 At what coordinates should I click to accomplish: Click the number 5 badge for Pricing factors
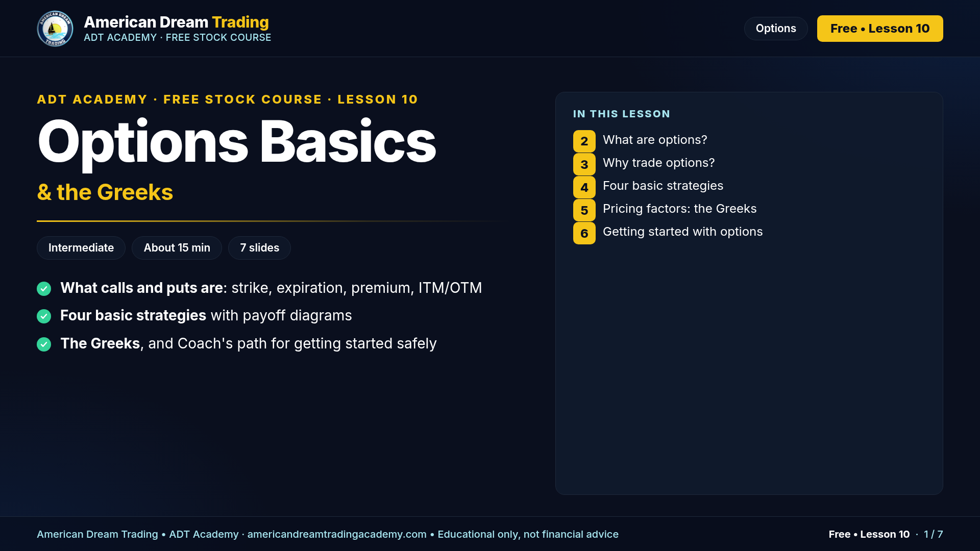pyautogui.click(x=584, y=210)
